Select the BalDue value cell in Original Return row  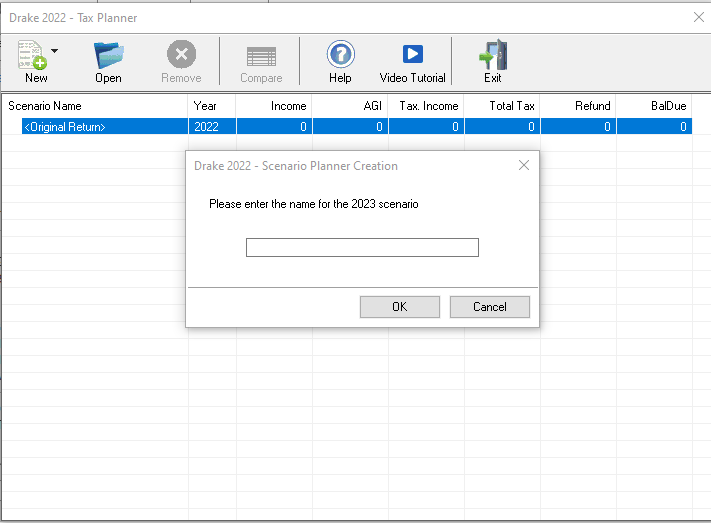(654, 127)
